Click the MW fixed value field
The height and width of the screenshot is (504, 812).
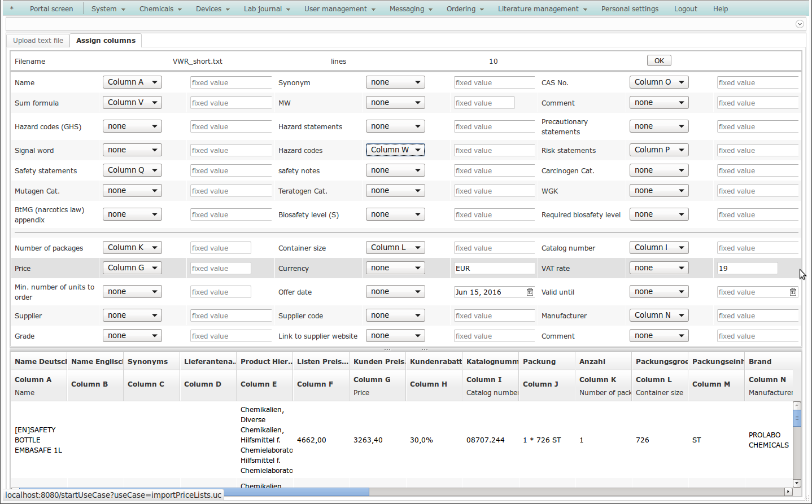click(x=484, y=103)
